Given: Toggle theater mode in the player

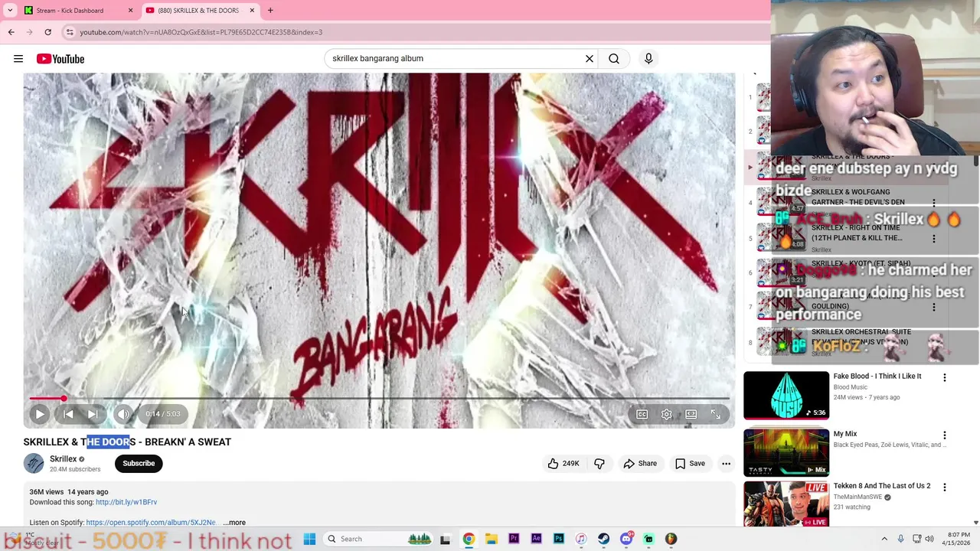Looking at the screenshot, I should (691, 414).
